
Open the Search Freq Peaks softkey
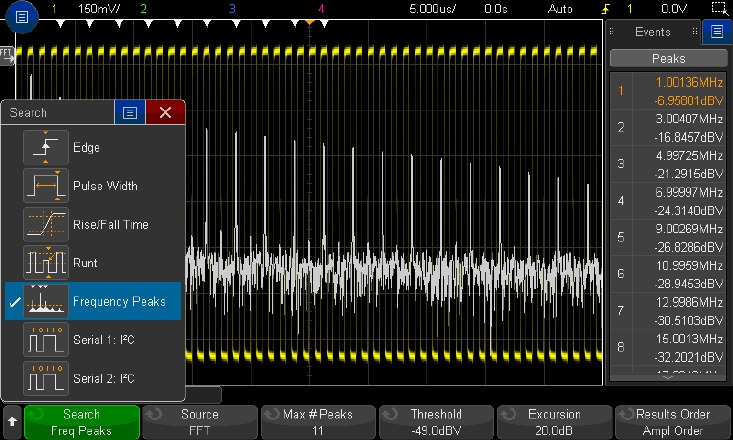tap(82, 422)
